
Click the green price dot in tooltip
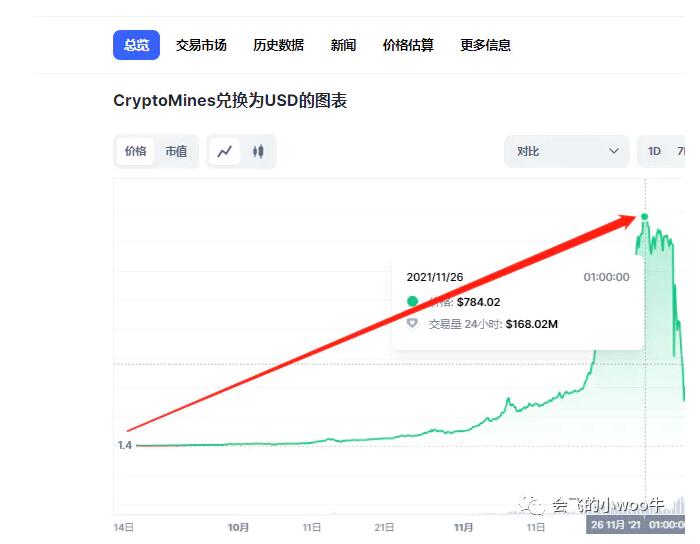(x=412, y=301)
